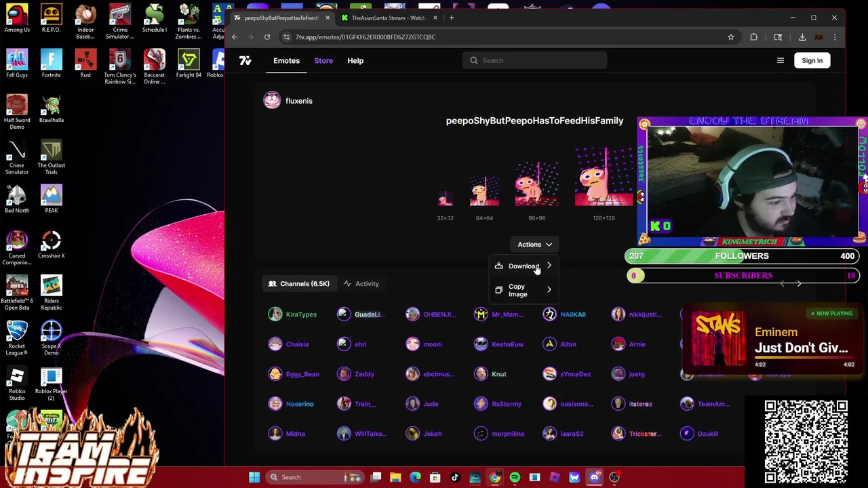The width and height of the screenshot is (868, 488).
Task: Select the Brawlhalla desktop icon
Action: click(51, 108)
